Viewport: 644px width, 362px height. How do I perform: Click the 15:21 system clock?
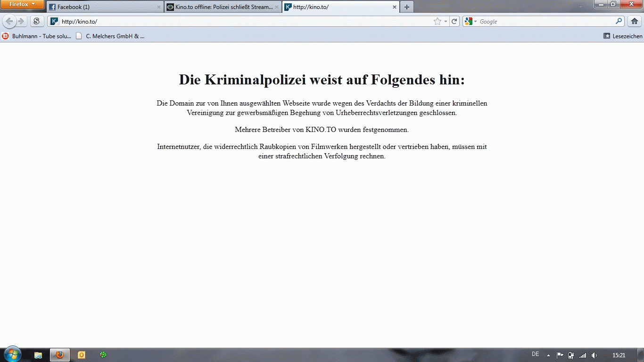coord(619,355)
